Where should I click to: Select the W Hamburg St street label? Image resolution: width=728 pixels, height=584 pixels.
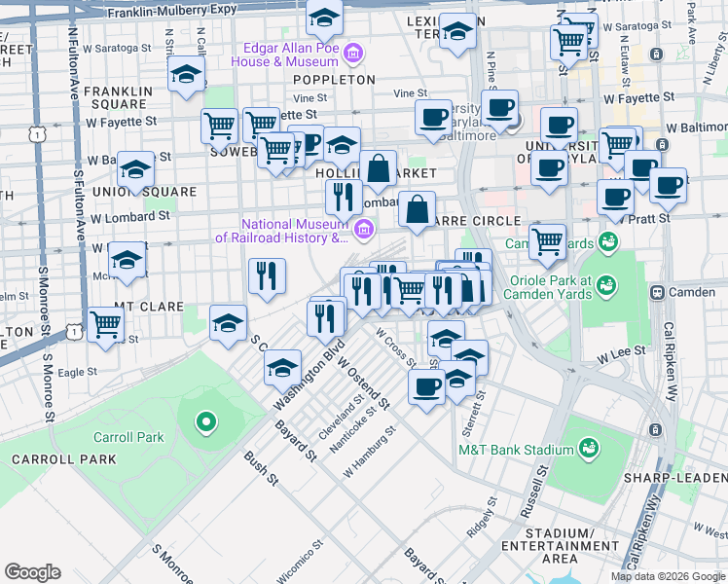[x=370, y=452]
